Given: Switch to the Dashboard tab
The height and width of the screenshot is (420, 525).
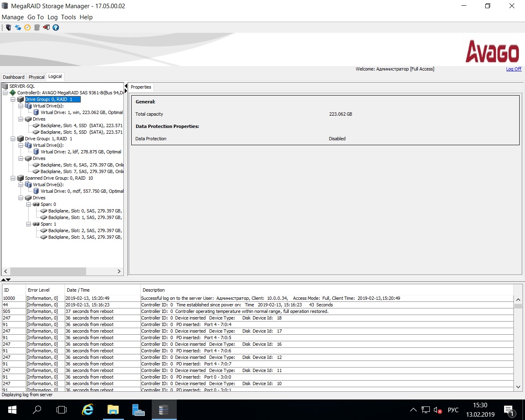Looking at the screenshot, I should 14,77.
